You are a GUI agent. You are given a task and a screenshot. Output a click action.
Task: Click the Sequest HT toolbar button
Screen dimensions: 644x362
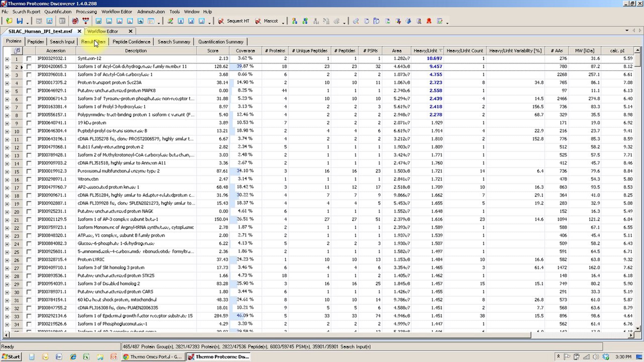coord(234,21)
